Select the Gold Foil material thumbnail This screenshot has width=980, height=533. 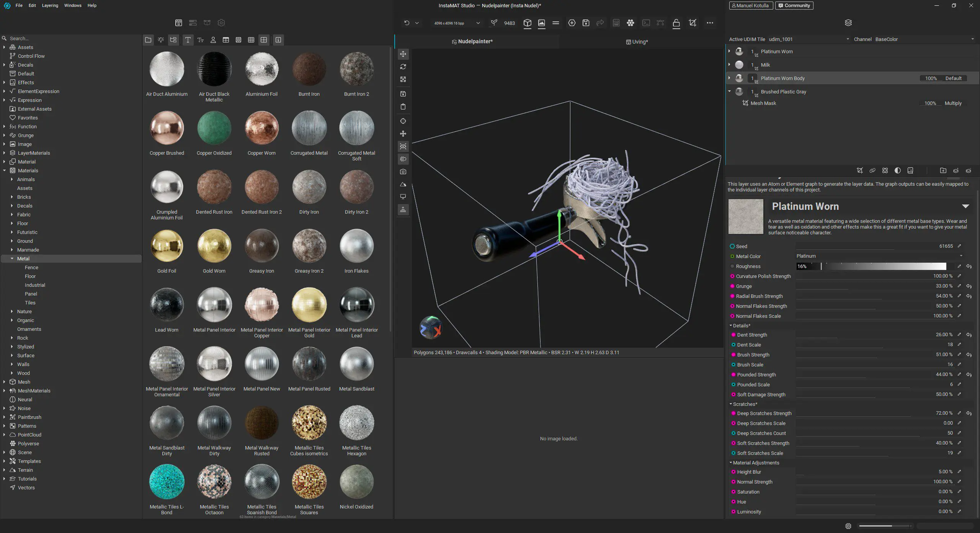(167, 246)
